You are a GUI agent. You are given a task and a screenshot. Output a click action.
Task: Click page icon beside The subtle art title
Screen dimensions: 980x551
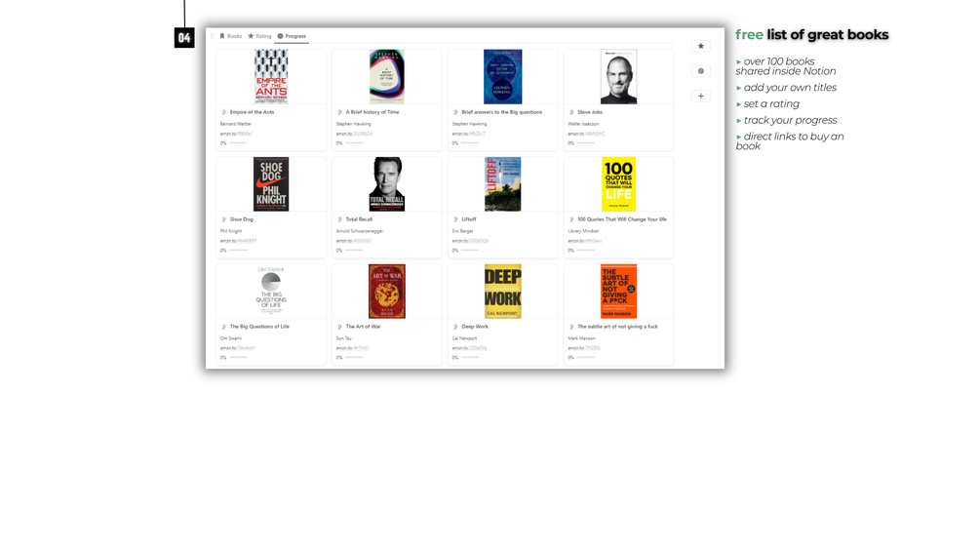tap(571, 327)
